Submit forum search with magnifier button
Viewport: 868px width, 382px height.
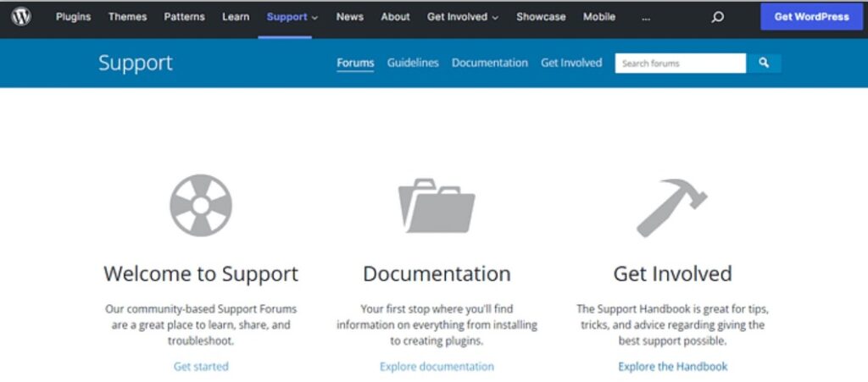(x=764, y=63)
